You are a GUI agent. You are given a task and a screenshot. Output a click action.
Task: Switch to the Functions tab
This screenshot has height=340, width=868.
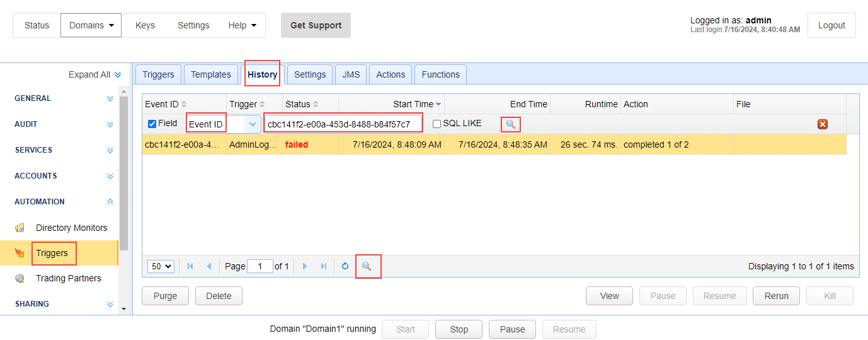click(440, 74)
